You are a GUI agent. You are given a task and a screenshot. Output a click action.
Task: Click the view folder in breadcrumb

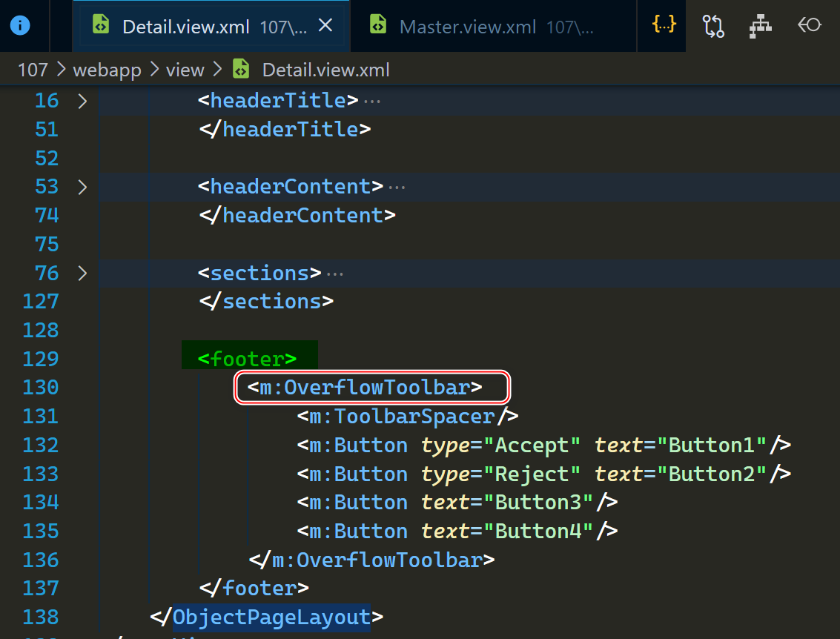point(185,70)
